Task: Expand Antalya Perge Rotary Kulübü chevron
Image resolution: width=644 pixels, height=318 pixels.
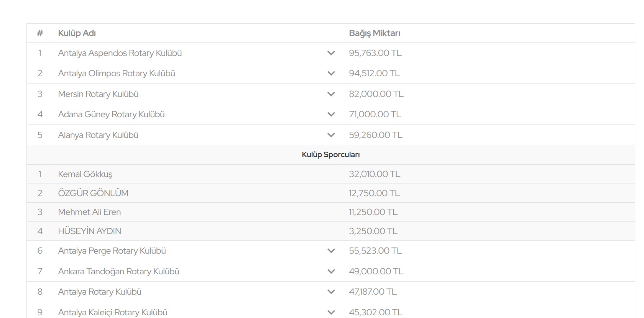Action: 331,251
